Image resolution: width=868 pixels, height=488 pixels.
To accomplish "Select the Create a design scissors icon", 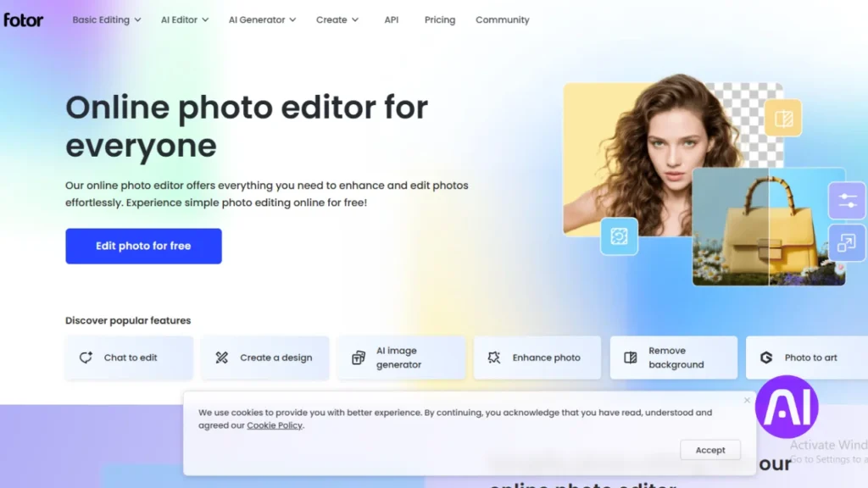I will click(x=222, y=358).
